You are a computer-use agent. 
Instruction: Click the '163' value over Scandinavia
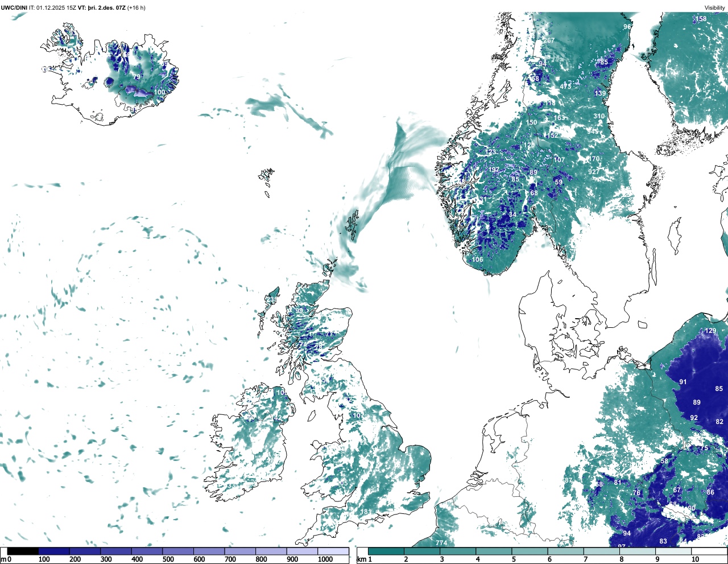(x=560, y=118)
